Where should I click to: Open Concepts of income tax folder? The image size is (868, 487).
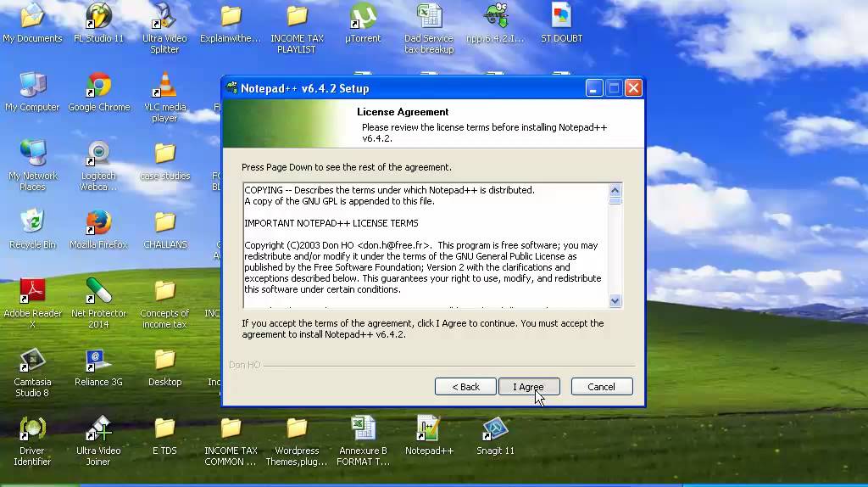point(164,303)
